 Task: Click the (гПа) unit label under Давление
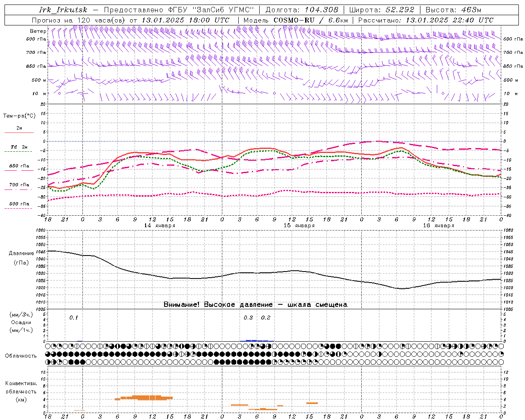tap(21, 262)
